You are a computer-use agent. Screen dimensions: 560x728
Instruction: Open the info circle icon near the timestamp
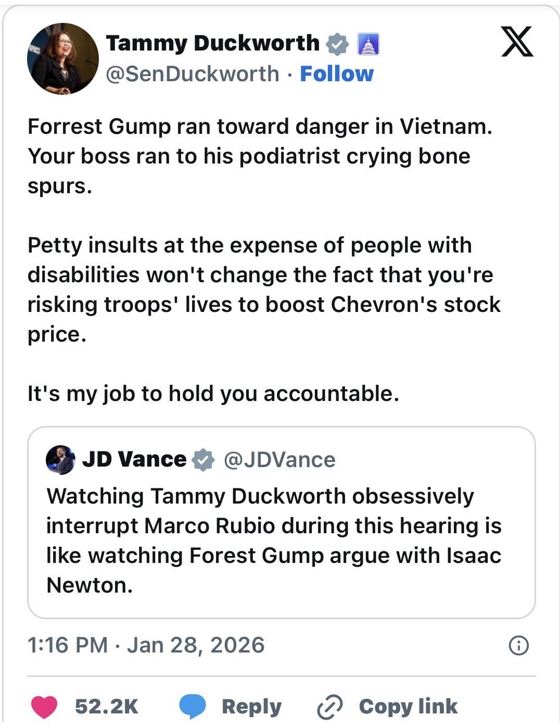coord(518,645)
